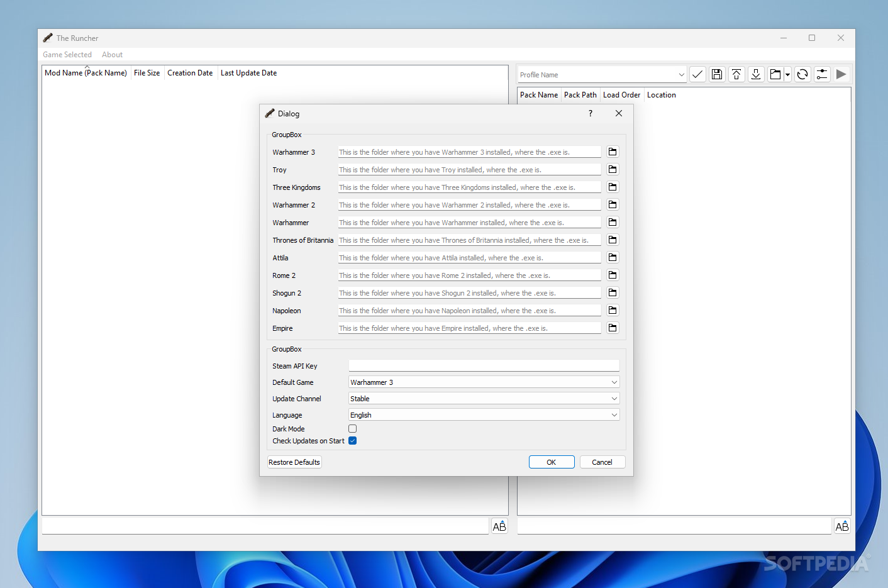The width and height of the screenshot is (888, 588).
Task: Click the Warhammer folder path field
Action: pyautogui.click(x=470, y=223)
